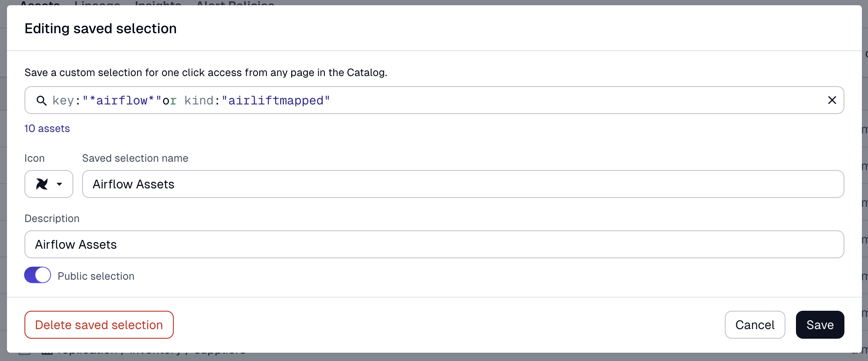Click the magnifier search icon in the query field
The image size is (868, 361).
pos(41,101)
